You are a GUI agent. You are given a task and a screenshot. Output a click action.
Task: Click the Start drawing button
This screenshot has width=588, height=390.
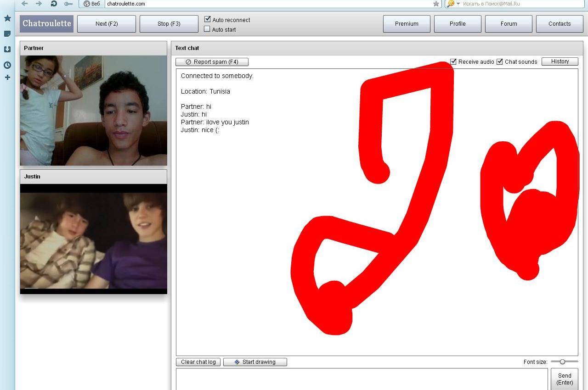(255, 362)
